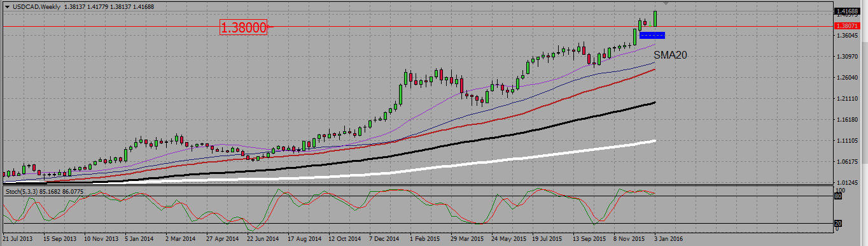Click the 1.26040 price scale value

point(849,78)
